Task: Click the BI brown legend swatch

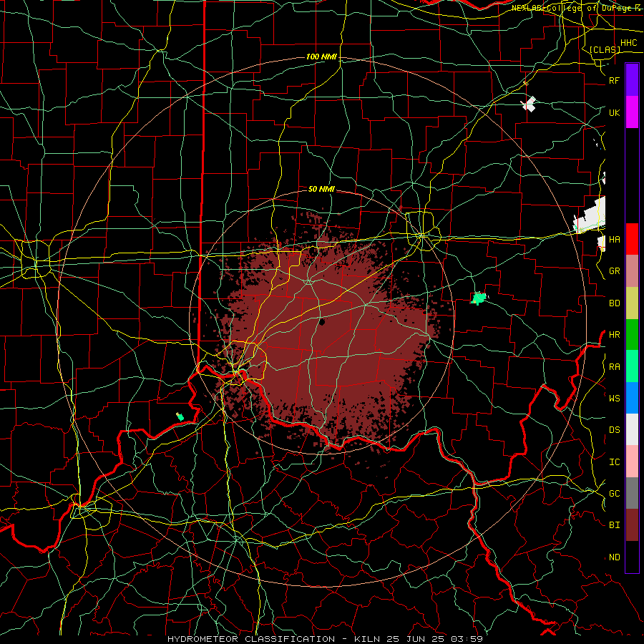Action: pos(632,525)
